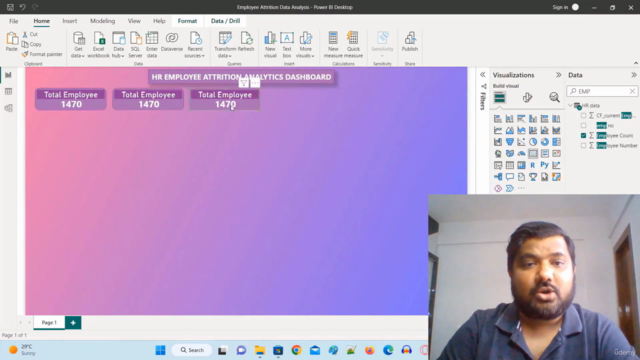Select the Ribbon chart visual
Viewport: 640px width, 360px height.
[x=556, y=130]
